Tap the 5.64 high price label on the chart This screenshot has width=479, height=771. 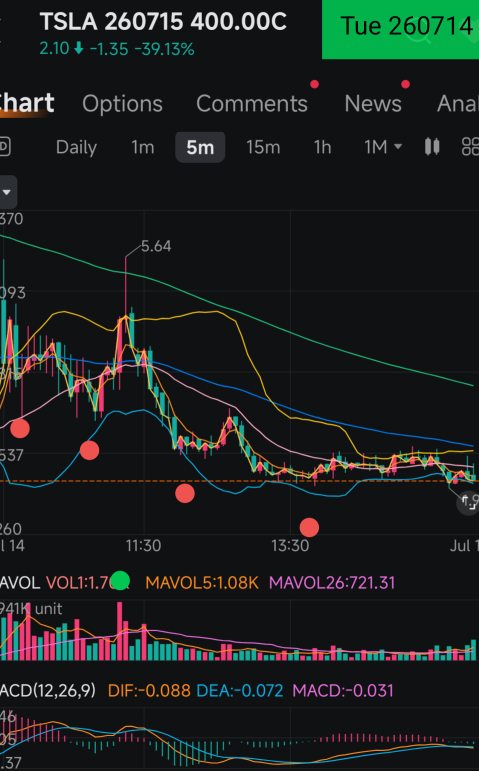pos(156,246)
